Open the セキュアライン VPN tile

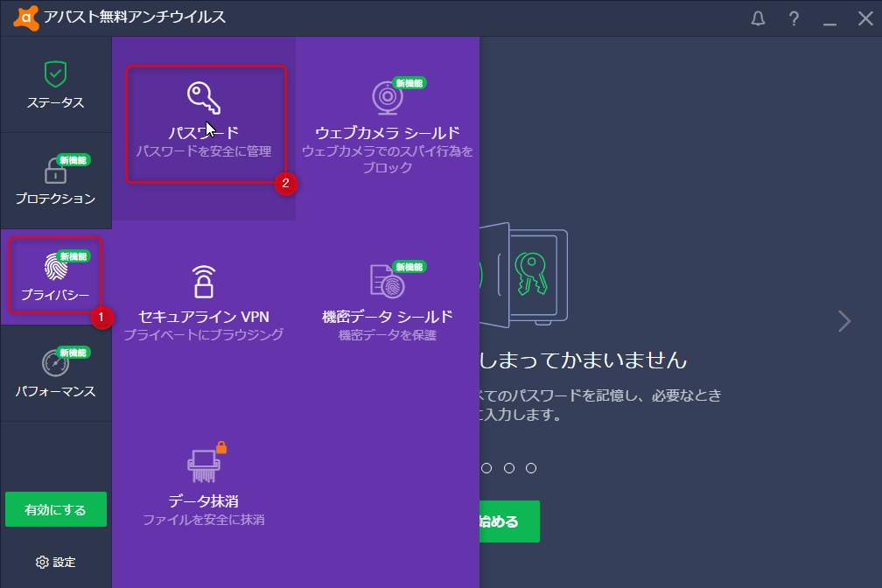pos(204,312)
